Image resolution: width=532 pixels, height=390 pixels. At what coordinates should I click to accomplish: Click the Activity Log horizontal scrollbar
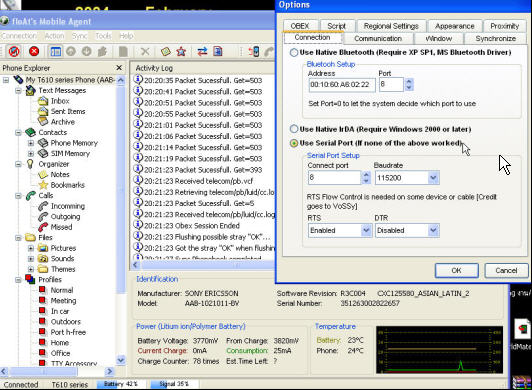pyautogui.click(x=203, y=265)
